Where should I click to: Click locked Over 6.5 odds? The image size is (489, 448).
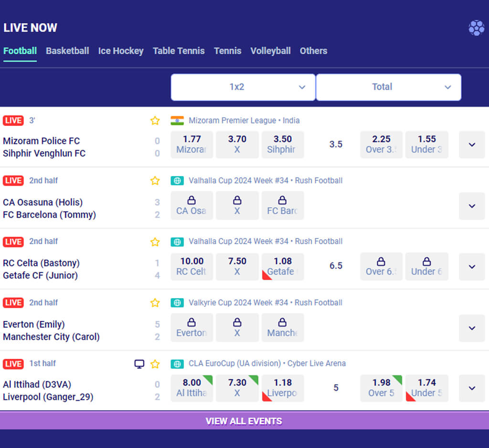pos(381,267)
